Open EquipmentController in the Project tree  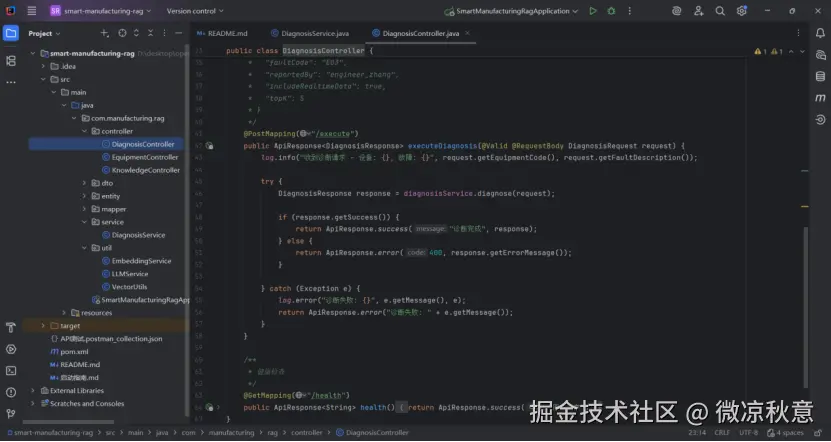[145, 157]
